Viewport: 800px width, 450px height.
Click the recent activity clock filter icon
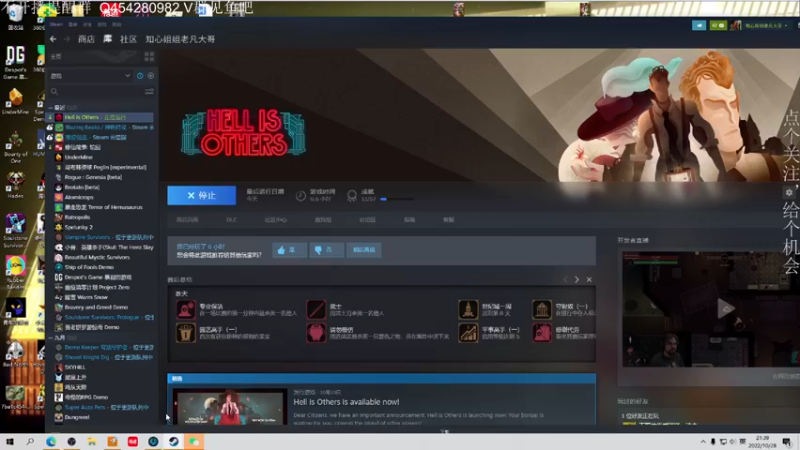click(x=140, y=76)
